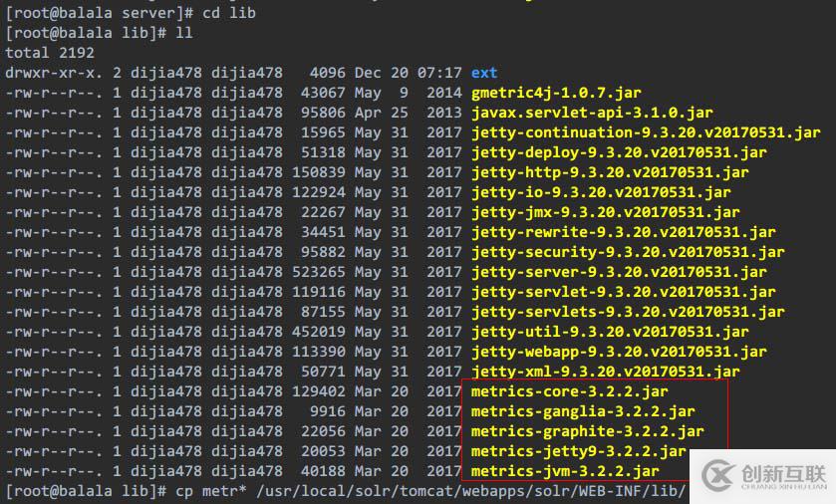The width and height of the screenshot is (836, 504).
Task: Click jetty-rewrite-9.3.20.v20170531.jar filename
Action: 624,232
